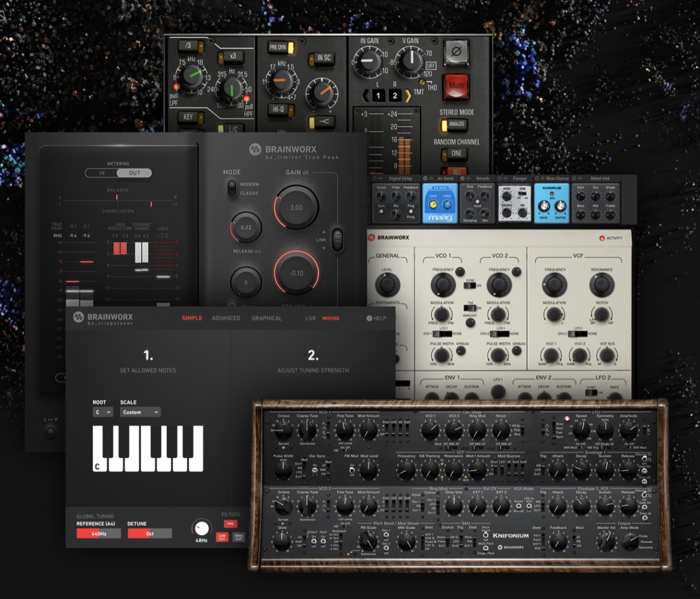
Task: Open the GRAPHICAL tab in bx_crispytuner
Action: tap(267, 318)
